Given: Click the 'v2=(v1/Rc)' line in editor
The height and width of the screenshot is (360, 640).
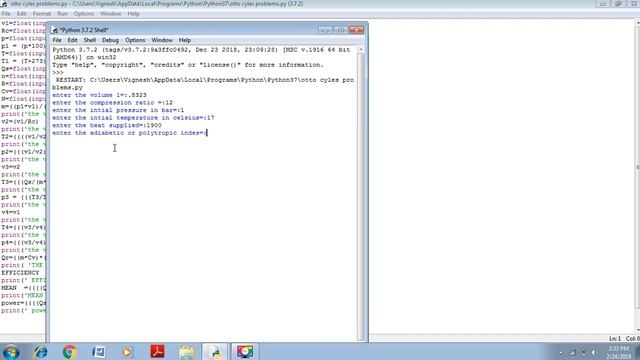Looking at the screenshot, I should pyautogui.click(x=20, y=122).
